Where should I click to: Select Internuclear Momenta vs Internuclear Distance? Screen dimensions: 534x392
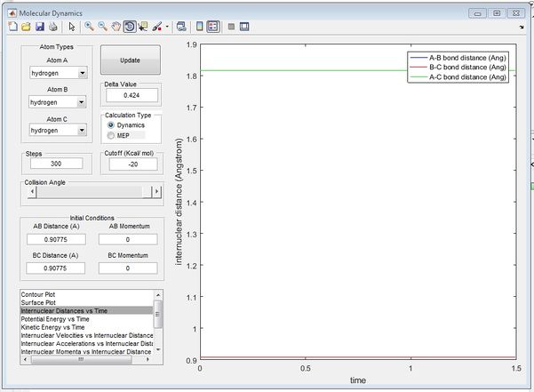[86, 352]
